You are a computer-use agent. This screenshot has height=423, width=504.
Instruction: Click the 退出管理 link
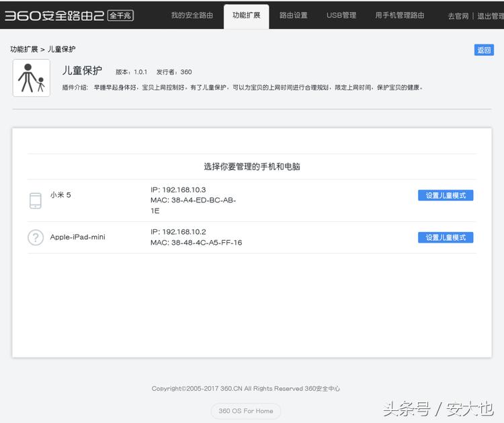coord(491,16)
